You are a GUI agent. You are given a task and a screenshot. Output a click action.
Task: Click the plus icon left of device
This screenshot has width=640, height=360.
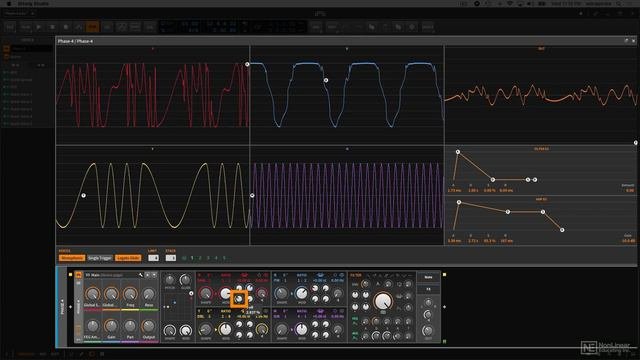(x=70, y=307)
